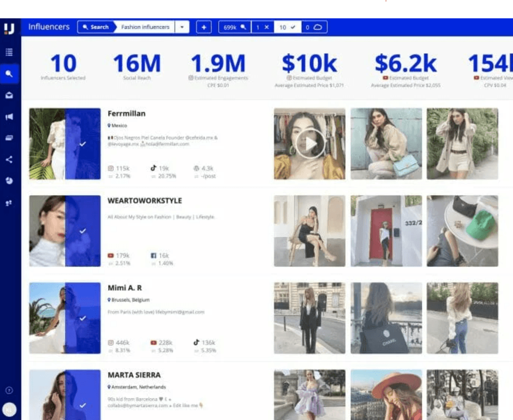
Task: Deselect the Mimi A. R profile checkmark
Action: click(x=83, y=318)
